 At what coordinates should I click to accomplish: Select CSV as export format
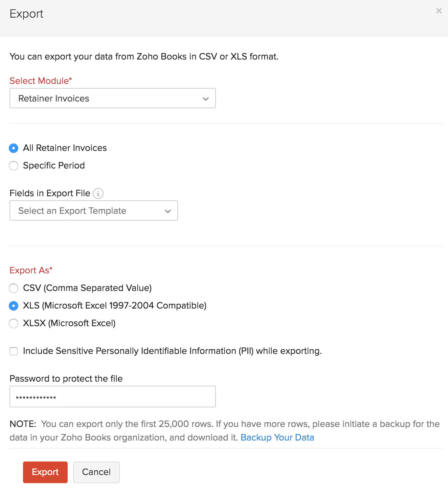pos(14,288)
